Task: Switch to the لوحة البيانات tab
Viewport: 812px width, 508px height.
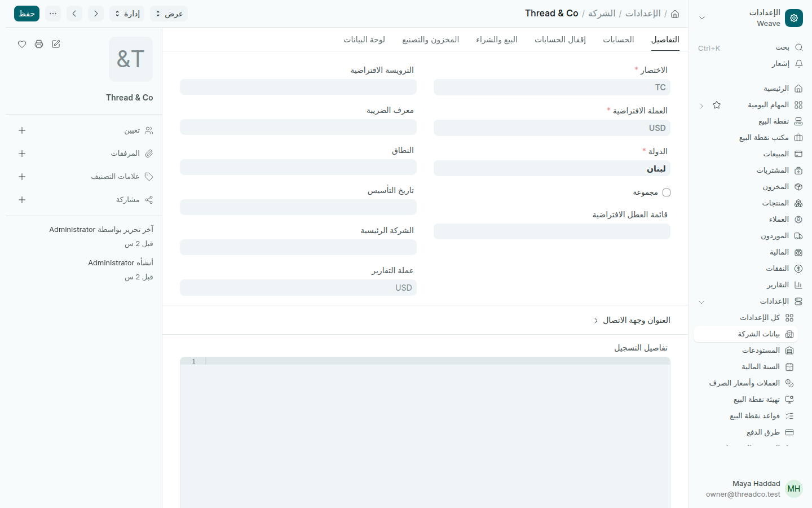Action: click(364, 40)
